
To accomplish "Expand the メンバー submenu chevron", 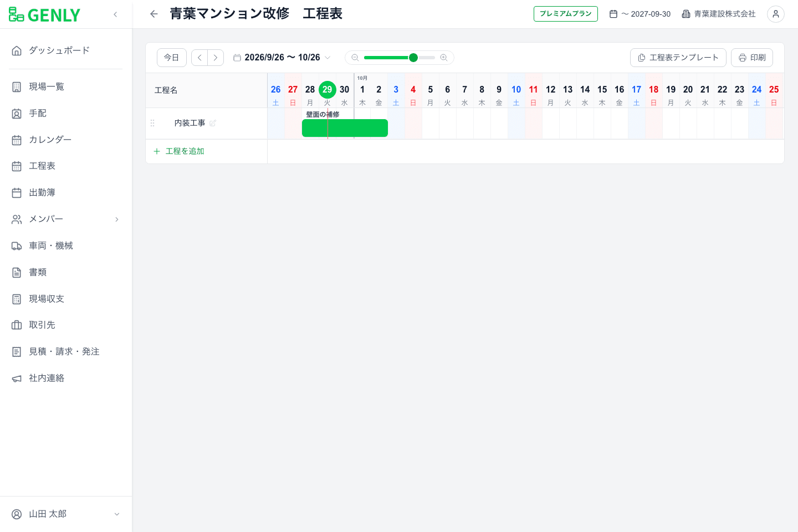I will click(117, 219).
